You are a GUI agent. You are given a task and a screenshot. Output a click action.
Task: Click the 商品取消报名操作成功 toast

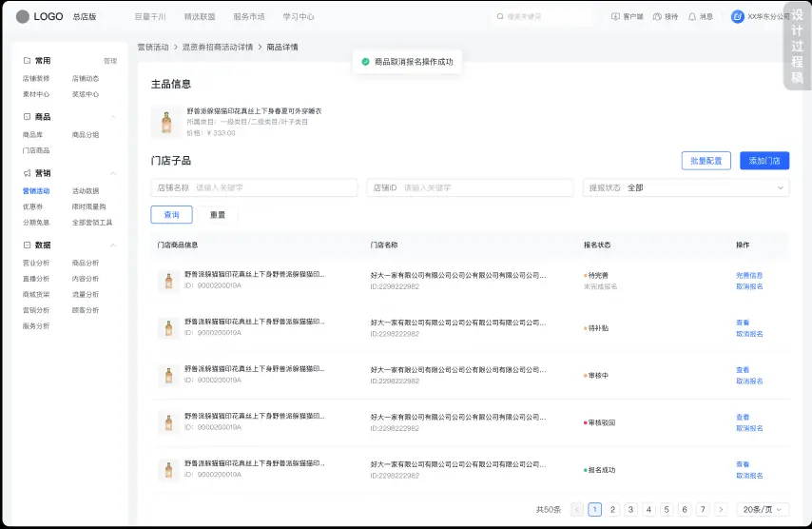(407, 62)
